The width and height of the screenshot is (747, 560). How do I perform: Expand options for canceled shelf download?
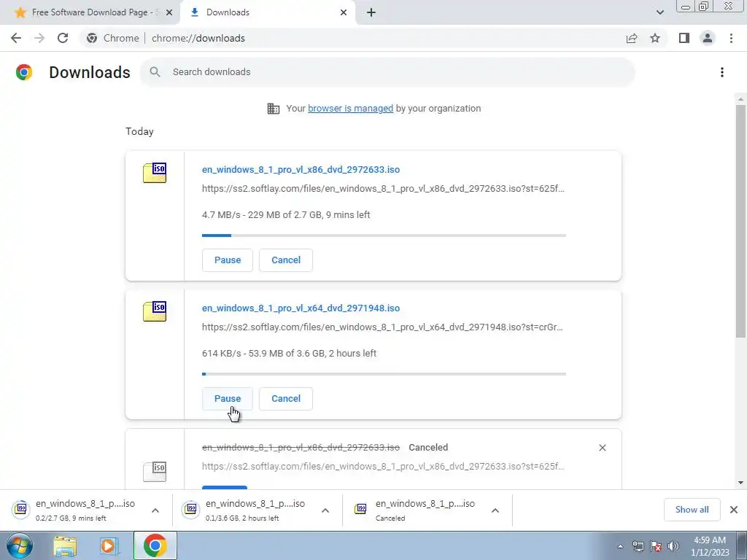(495, 510)
